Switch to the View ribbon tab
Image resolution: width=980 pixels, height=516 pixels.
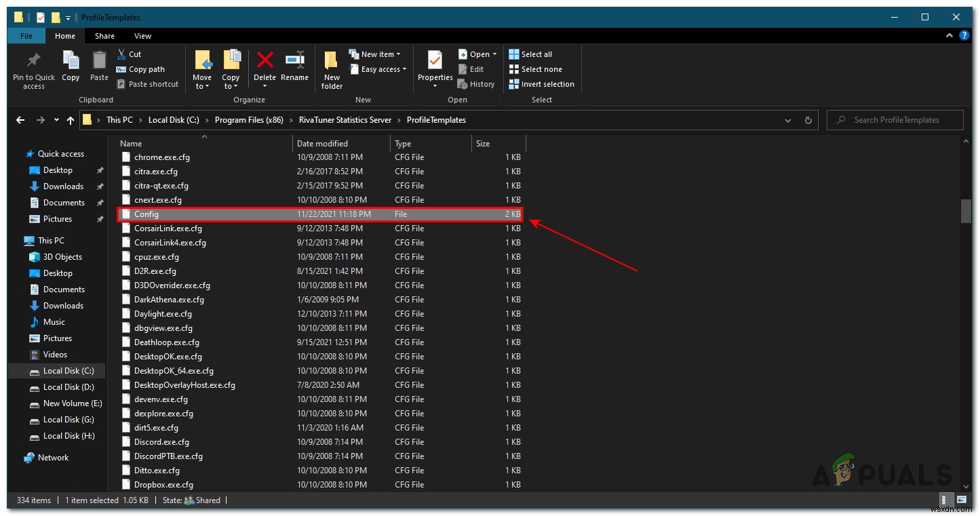point(142,36)
